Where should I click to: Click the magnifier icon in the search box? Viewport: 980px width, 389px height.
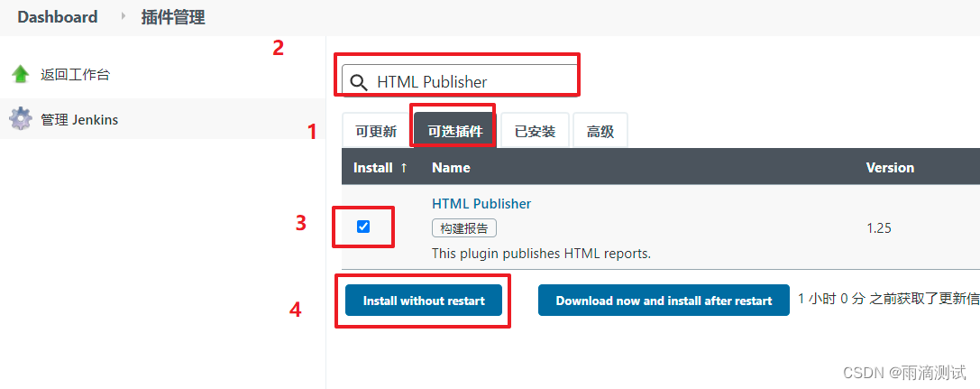(359, 82)
